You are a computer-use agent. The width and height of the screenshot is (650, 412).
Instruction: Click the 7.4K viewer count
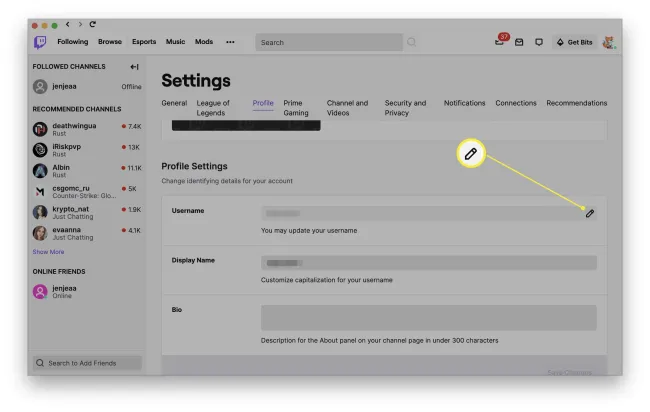(x=134, y=126)
